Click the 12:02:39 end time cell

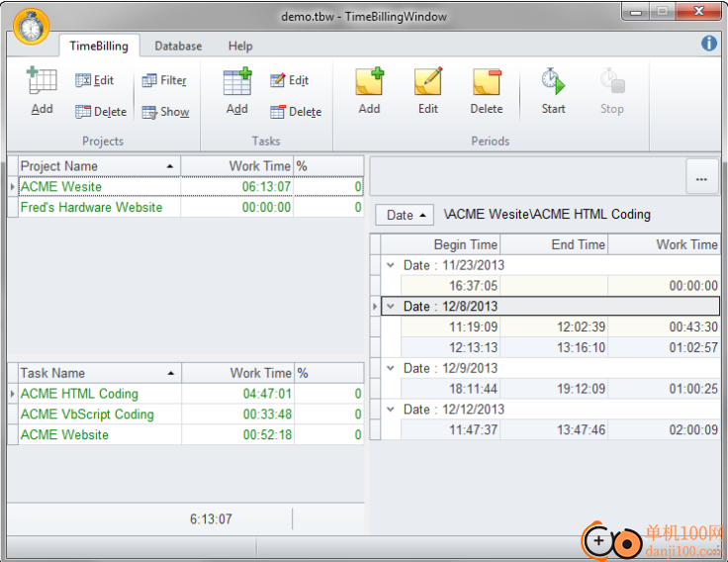[x=554, y=327]
